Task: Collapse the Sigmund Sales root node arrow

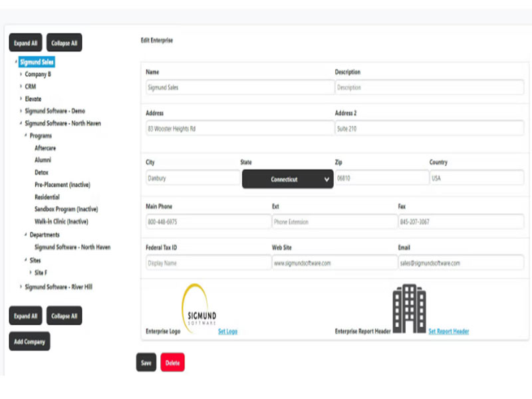Action: point(15,62)
